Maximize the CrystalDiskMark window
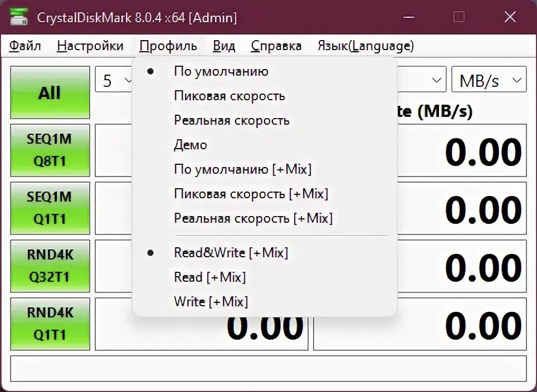Screen dimensions: 537x392 click(458, 17)
